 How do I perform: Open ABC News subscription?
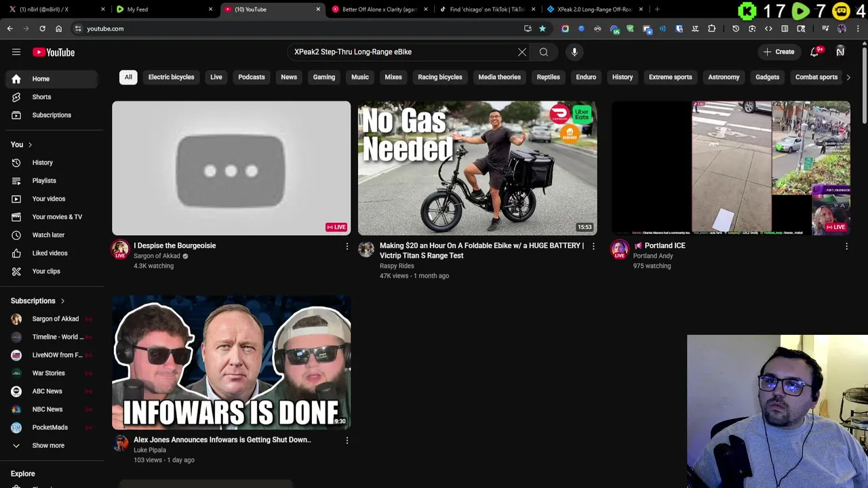(53, 391)
